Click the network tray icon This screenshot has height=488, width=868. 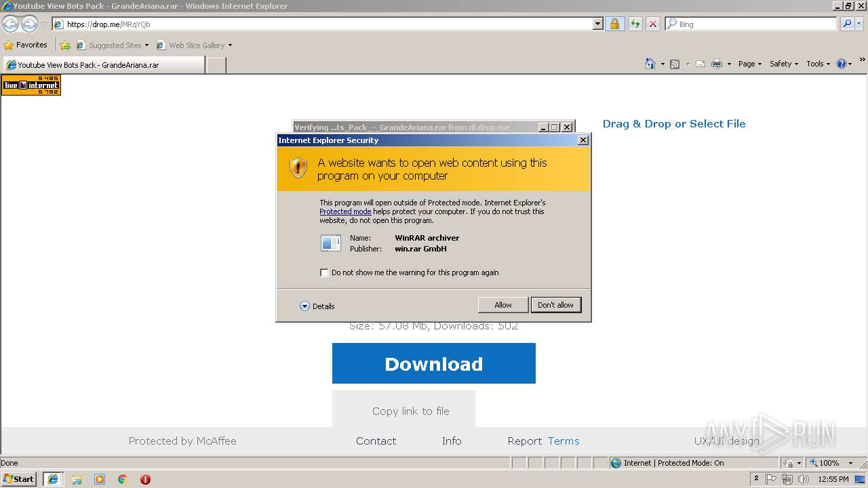[x=787, y=479]
